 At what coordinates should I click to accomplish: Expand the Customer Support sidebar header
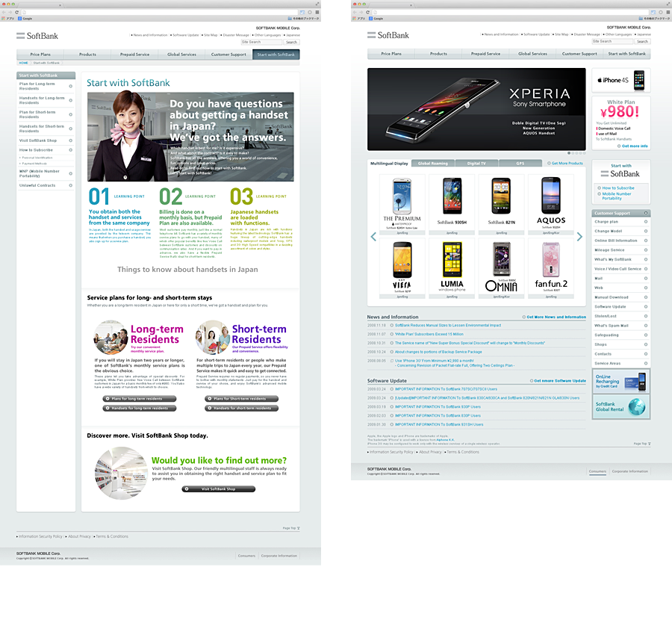click(x=620, y=213)
